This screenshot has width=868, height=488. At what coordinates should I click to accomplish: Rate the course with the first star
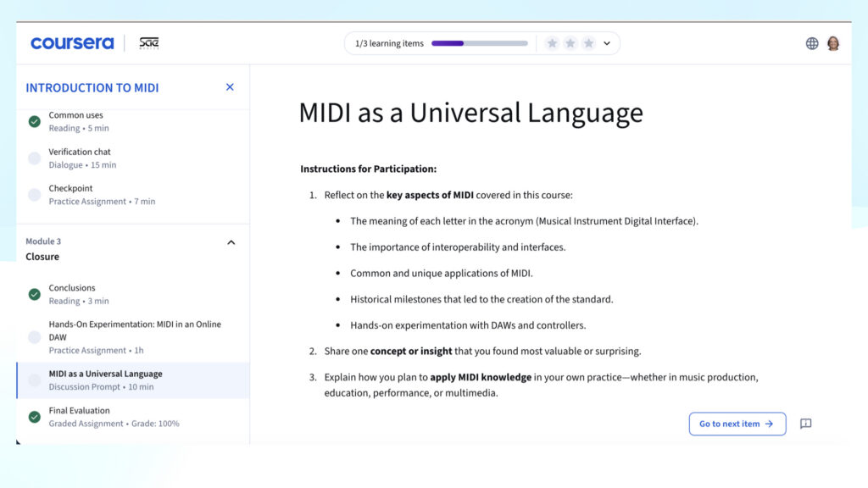click(x=553, y=42)
